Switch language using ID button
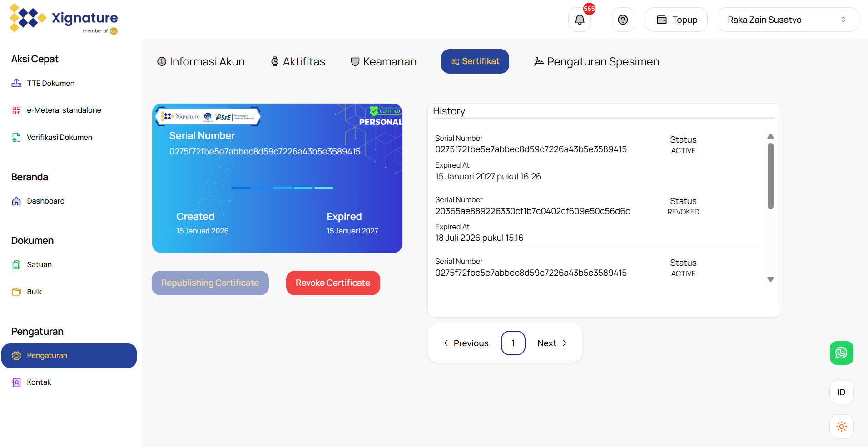Screen dimensions: 868x447 pos(841,392)
